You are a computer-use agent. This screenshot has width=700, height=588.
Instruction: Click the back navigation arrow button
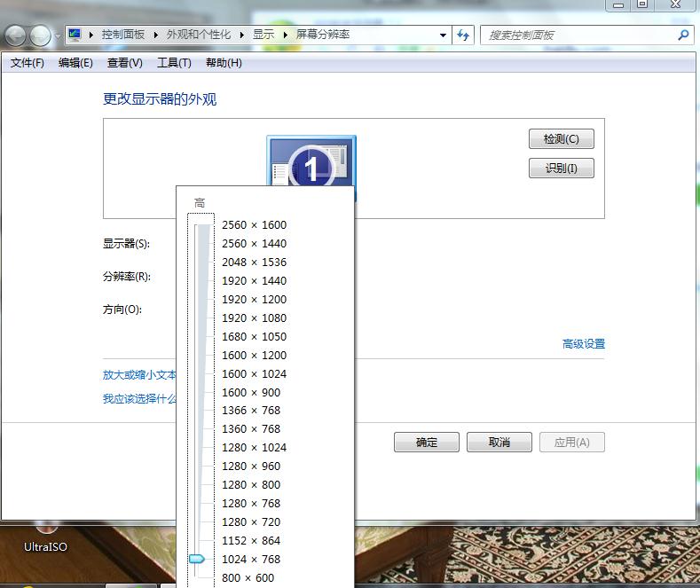pyautogui.click(x=15, y=35)
